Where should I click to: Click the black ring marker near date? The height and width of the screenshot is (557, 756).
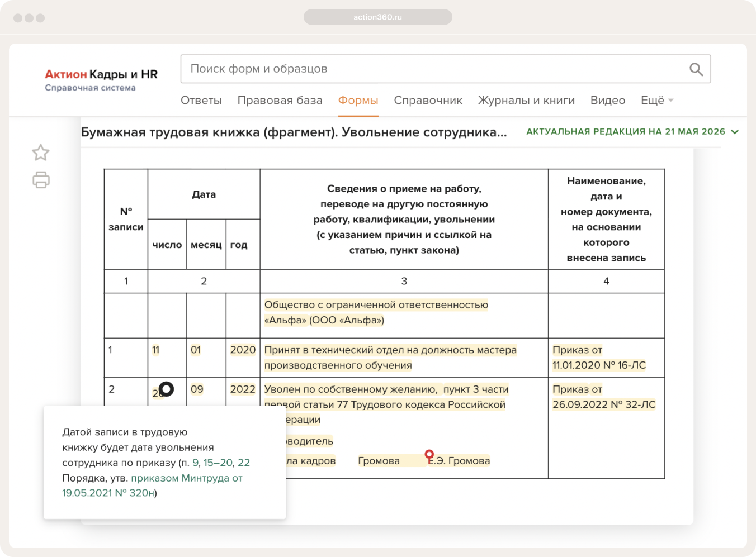click(x=166, y=389)
